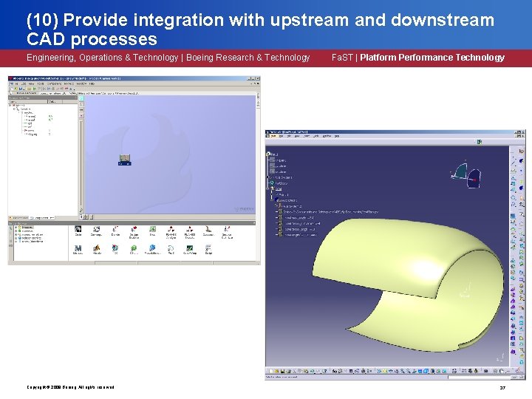Click the CATIA Isometric View cube icon
This screenshot has width=532, height=399.
(426, 371)
